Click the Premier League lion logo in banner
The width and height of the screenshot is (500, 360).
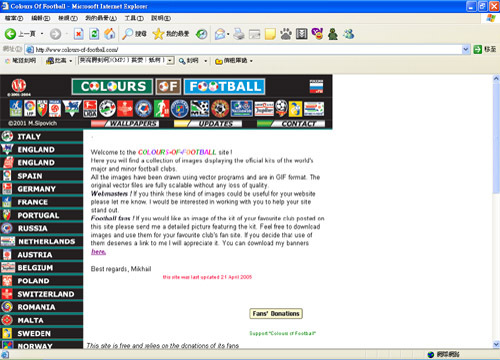click(x=72, y=108)
